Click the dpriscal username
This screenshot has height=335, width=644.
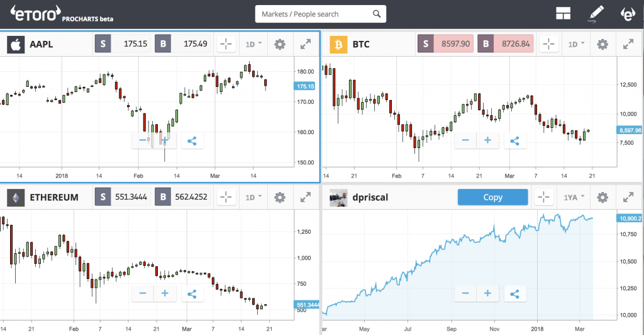coord(370,198)
